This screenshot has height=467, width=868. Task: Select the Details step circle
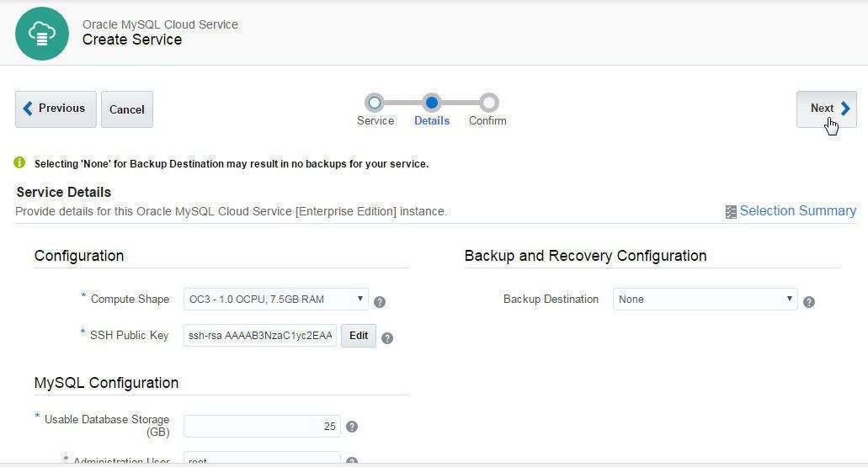click(x=432, y=103)
